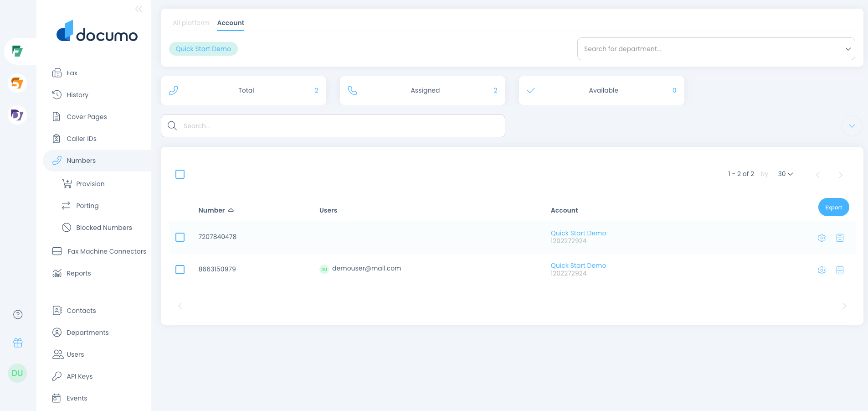The image size is (868, 411).
Task: Open Departments in the sidebar
Action: point(87,333)
